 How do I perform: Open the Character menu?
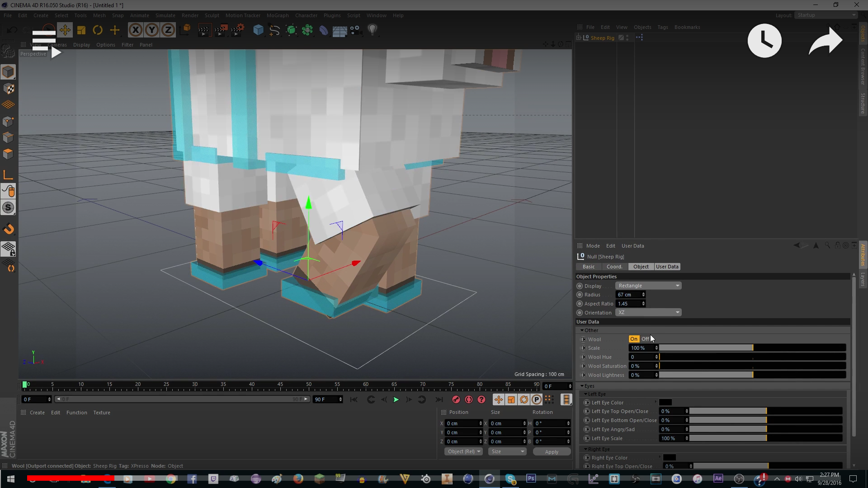point(306,15)
